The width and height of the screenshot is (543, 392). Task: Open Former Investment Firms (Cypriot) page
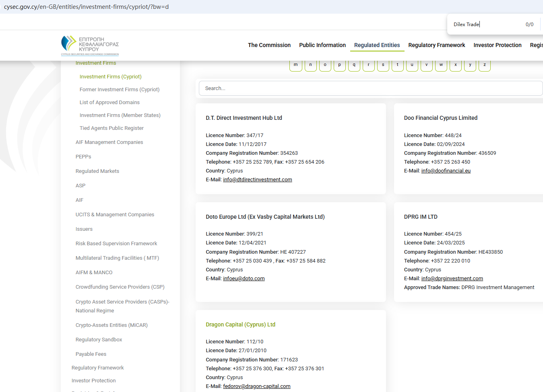(x=120, y=90)
